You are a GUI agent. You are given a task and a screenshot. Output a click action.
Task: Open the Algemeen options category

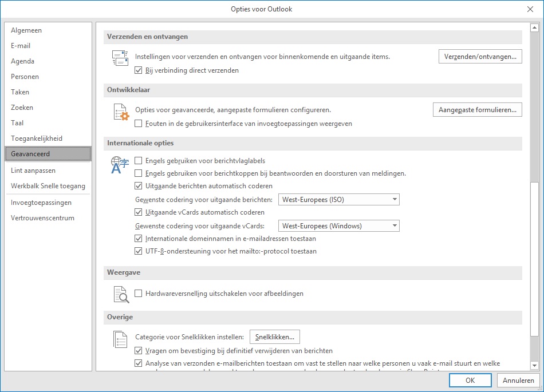coord(48,30)
